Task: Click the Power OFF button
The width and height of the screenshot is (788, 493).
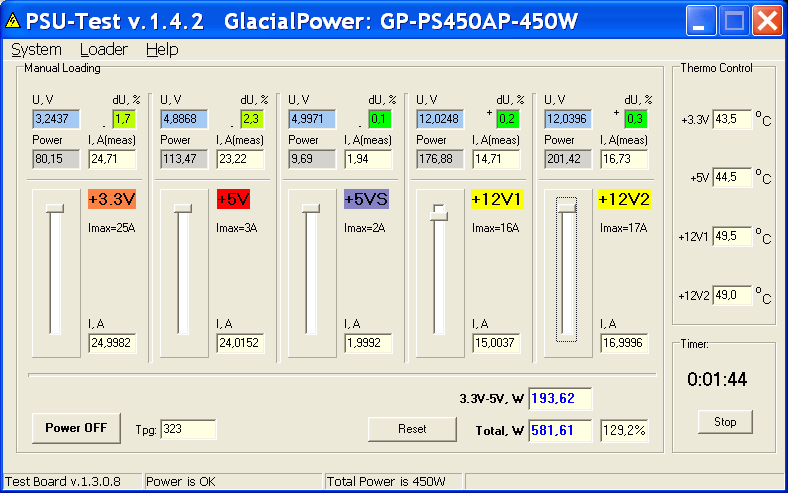Action: click(x=76, y=428)
